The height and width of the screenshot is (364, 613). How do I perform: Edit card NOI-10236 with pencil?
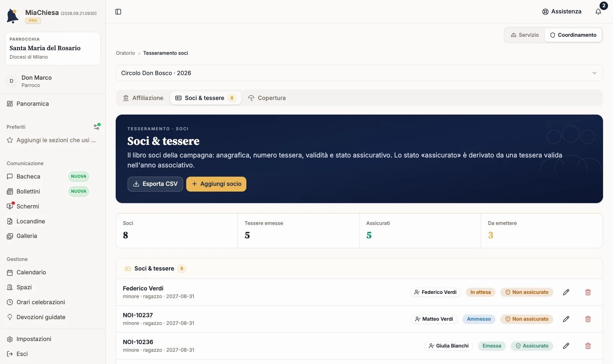566,346
